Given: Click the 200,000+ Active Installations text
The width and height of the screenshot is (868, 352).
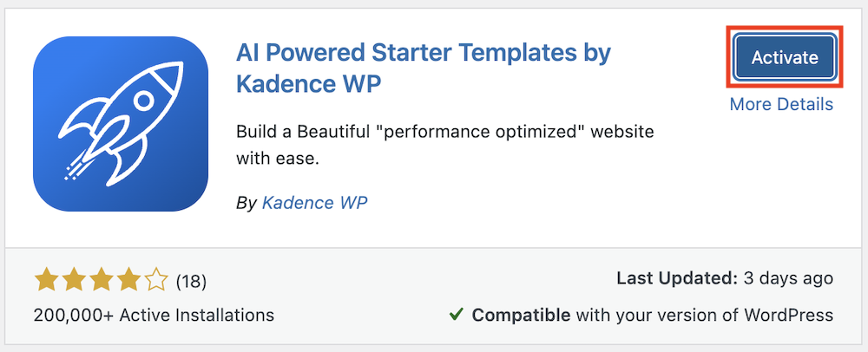Looking at the screenshot, I should [154, 315].
